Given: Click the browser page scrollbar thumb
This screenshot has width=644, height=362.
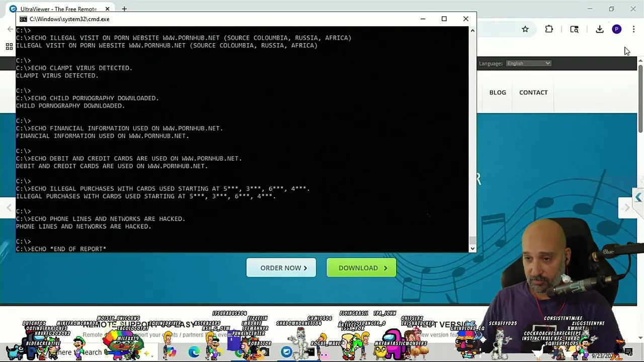Looking at the screenshot, I should (640, 98).
